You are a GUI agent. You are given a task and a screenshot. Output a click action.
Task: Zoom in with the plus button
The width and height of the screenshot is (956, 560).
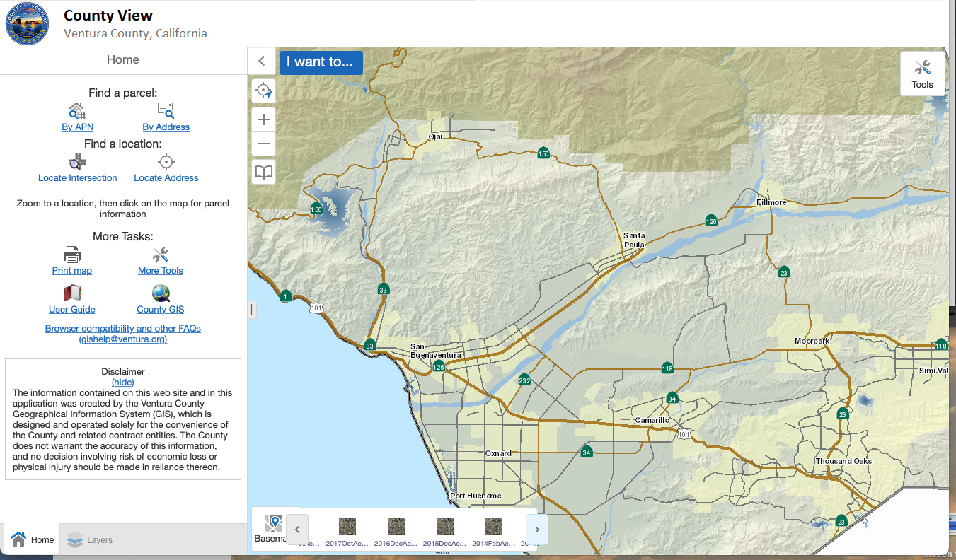[264, 119]
